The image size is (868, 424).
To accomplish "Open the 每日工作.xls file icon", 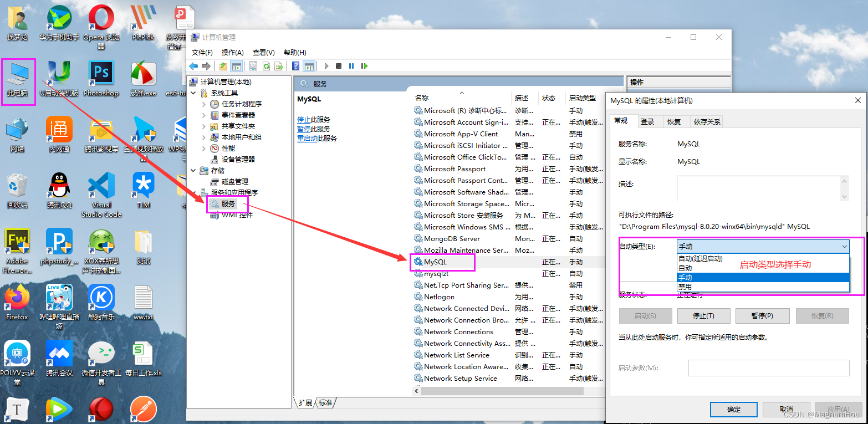I will coord(144,358).
